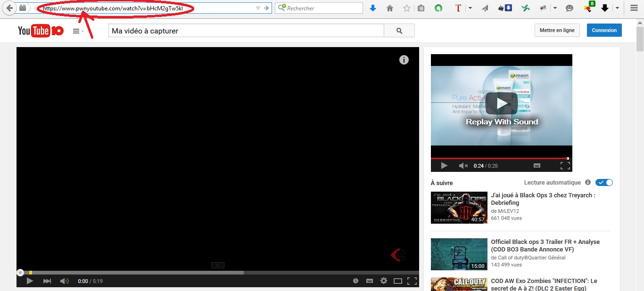
Task: Toggle captions on the Garnier ad
Action: pos(537,166)
